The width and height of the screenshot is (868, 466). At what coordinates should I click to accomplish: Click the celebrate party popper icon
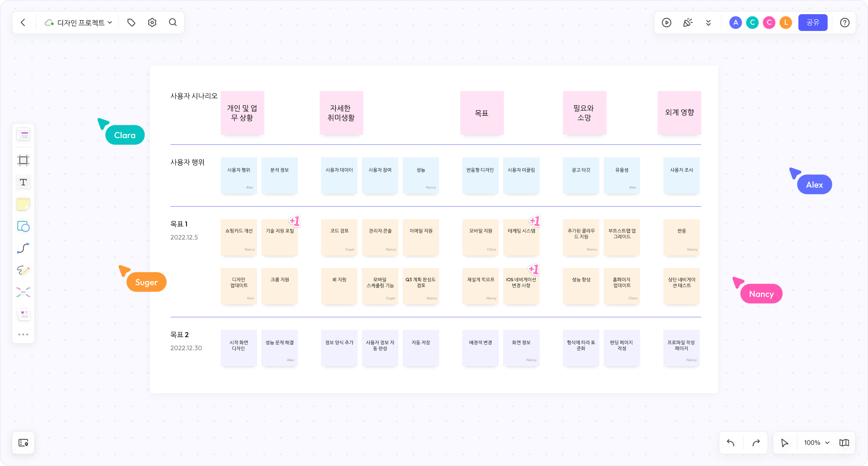(x=687, y=23)
